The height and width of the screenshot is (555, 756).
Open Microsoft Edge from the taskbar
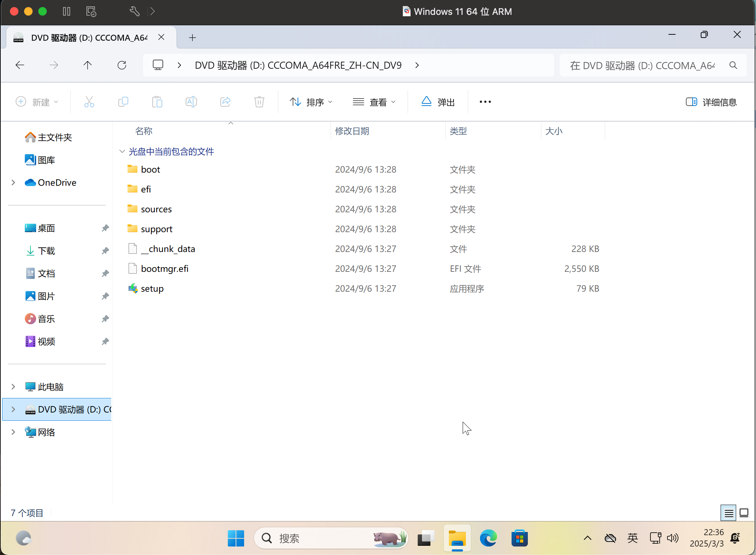point(488,538)
